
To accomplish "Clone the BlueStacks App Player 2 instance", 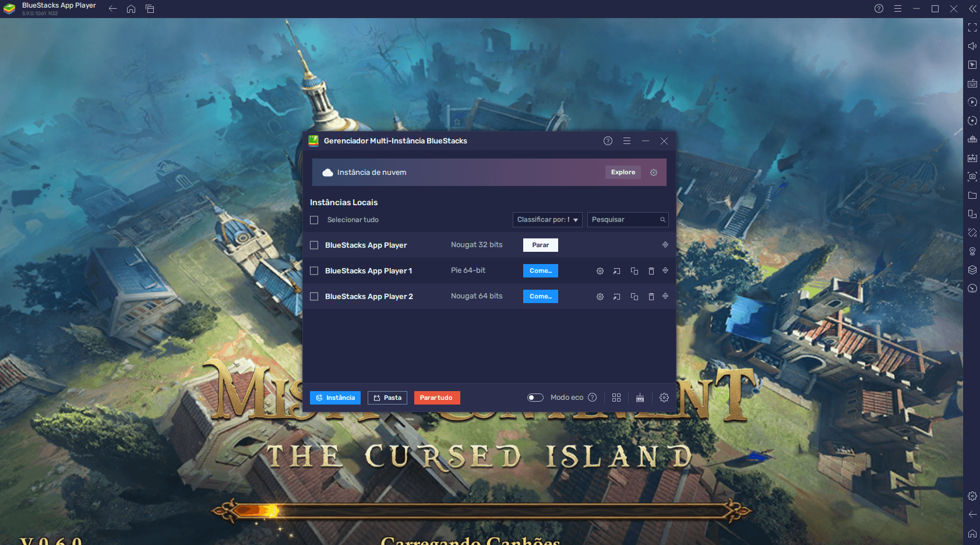I will coord(634,297).
